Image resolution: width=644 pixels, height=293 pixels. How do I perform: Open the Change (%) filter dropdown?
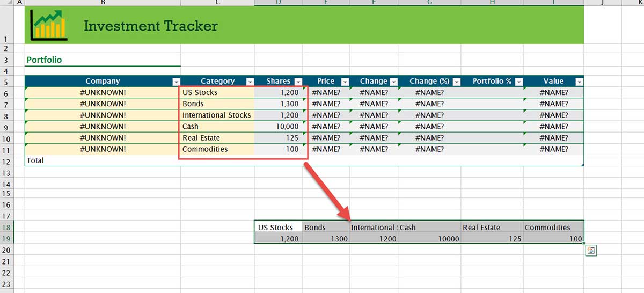click(x=456, y=82)
